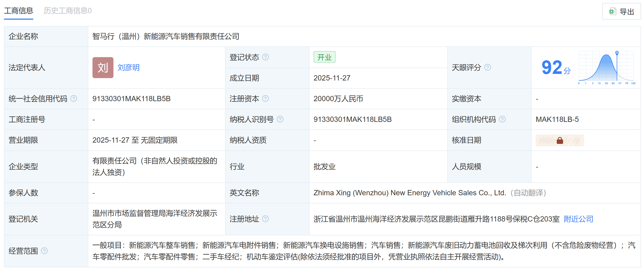The height and width of the screenshot is (271, 644).
Task: Open help for 纳税人识别号
Action: tap(281, 119)
